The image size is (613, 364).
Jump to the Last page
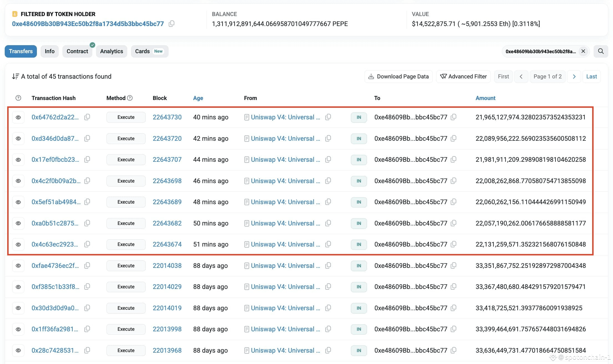pos(591,76)
